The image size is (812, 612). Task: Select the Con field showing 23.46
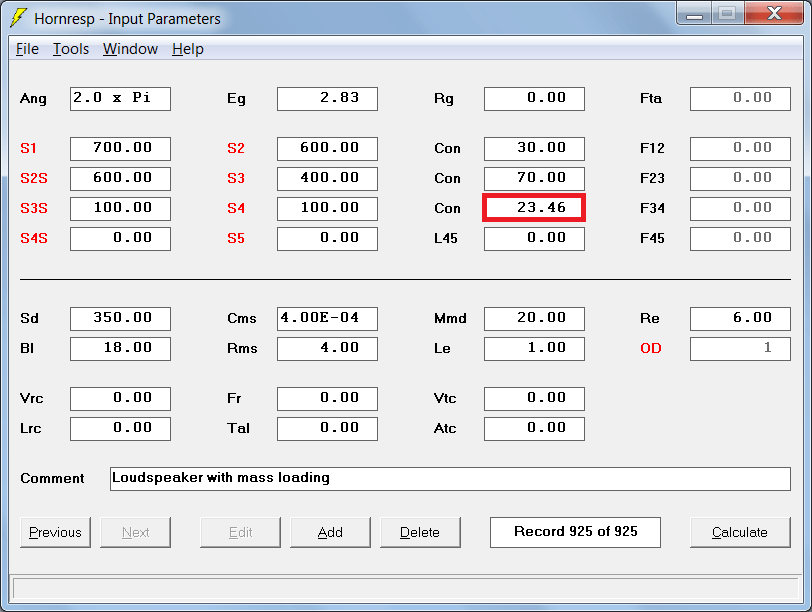click(534, 208)
